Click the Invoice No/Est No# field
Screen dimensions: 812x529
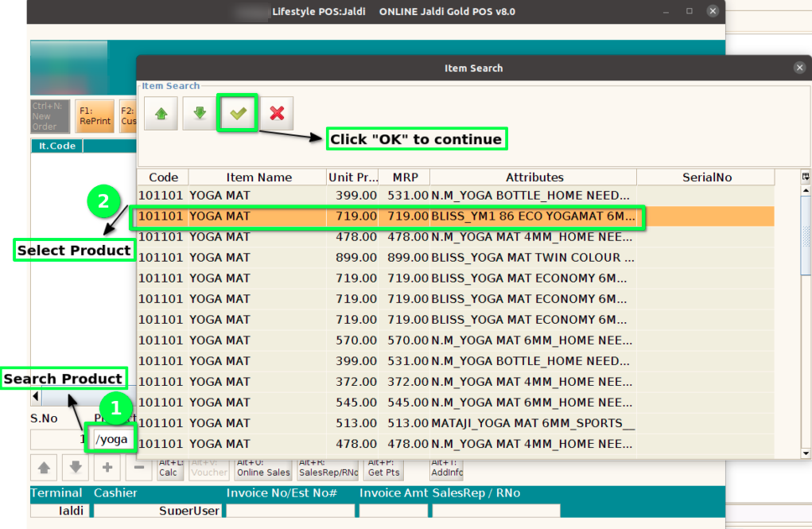tap(290, 511)
